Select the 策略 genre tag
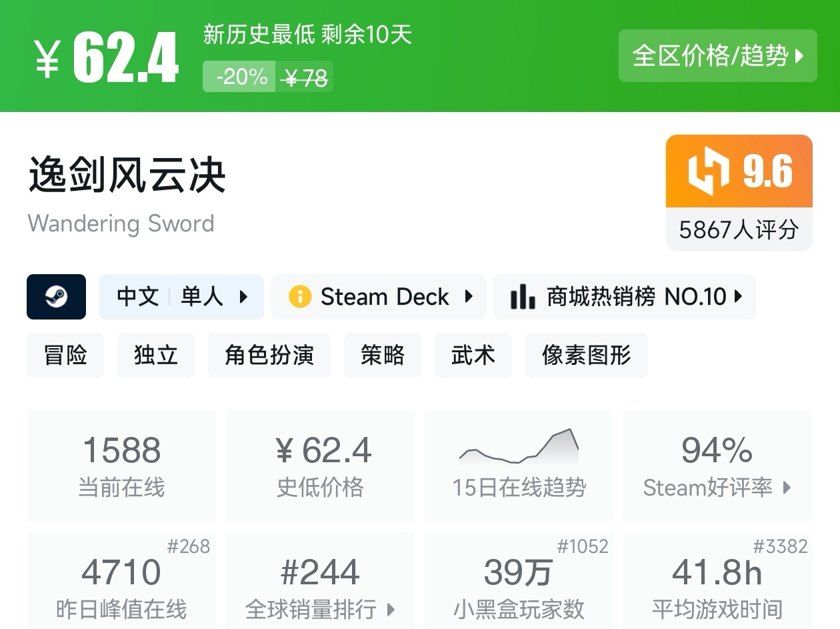The width and height of the screenshot is (840, 629). coord(383,356)
